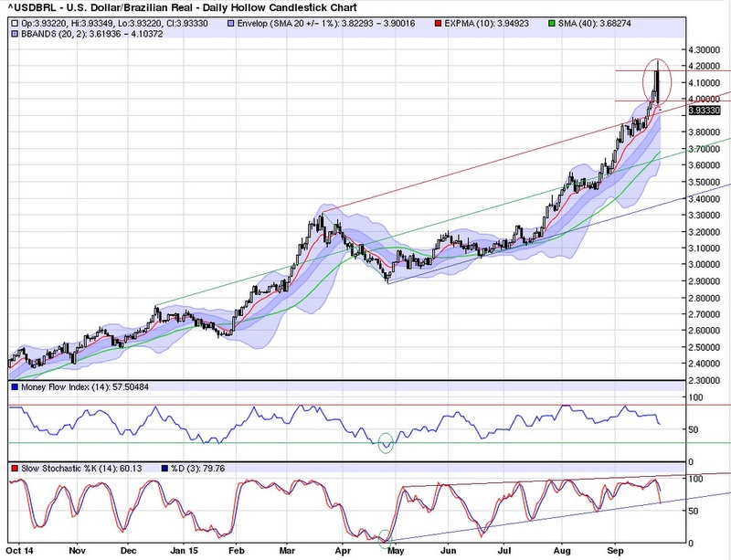
Task: Click the 100 label on Money Flow Index axis
Action: [695, 397]
